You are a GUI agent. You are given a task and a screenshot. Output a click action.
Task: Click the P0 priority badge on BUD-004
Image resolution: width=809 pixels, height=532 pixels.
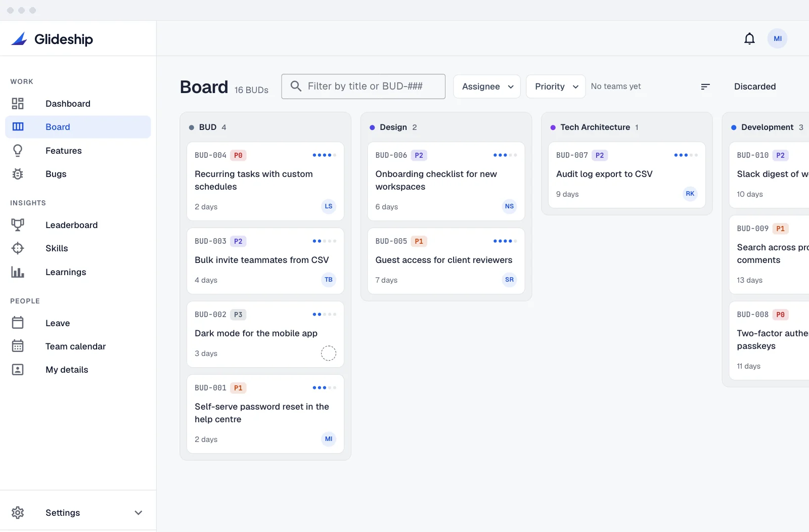point(238,155)
